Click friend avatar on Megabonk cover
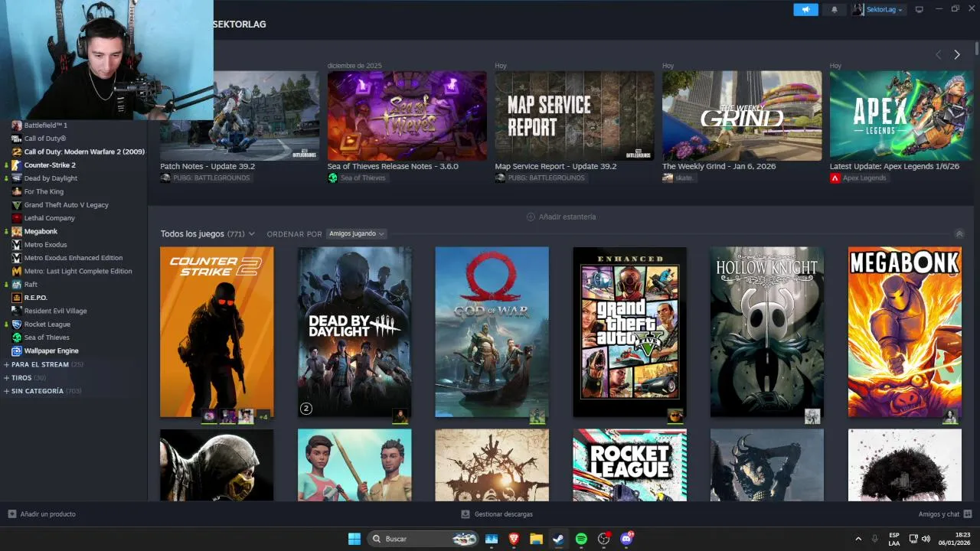 950,416
